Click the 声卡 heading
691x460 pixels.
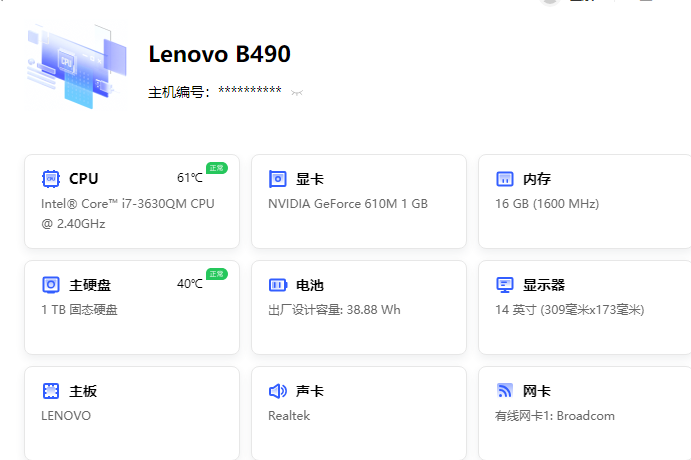310,391
